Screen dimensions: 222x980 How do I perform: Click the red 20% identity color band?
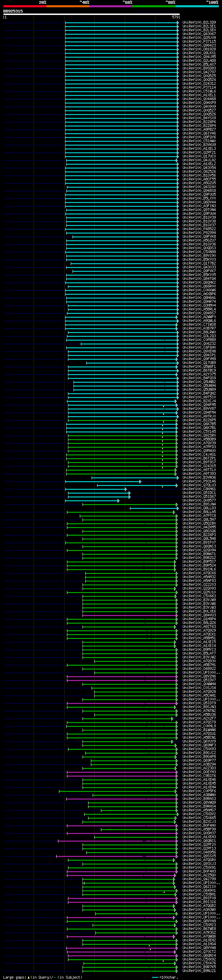pyautogui.click(x=25, y=6)
